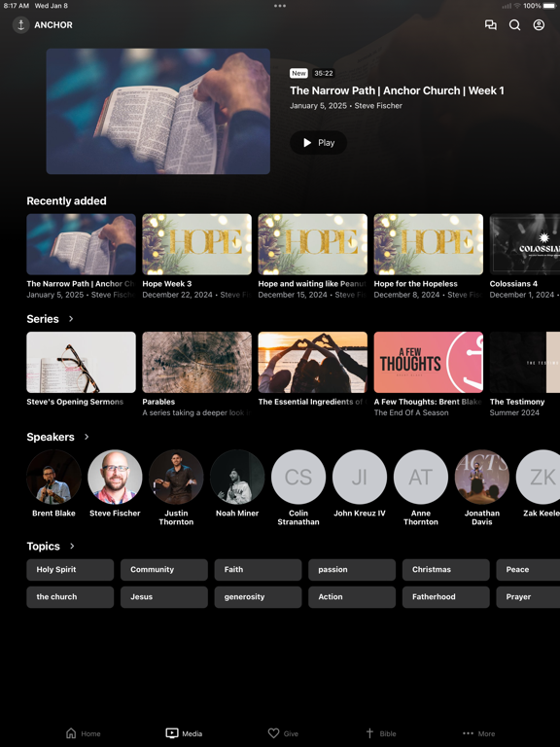Tap the battery indicator in status bar
Image resolution: width=560 pixels, height=747 pixels.
tap(548, 6)
